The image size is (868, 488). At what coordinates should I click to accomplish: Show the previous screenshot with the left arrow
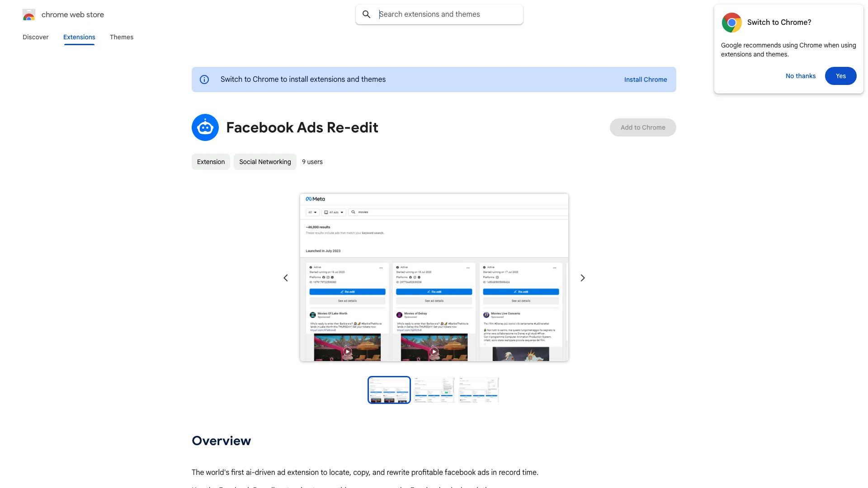point(286,278)
